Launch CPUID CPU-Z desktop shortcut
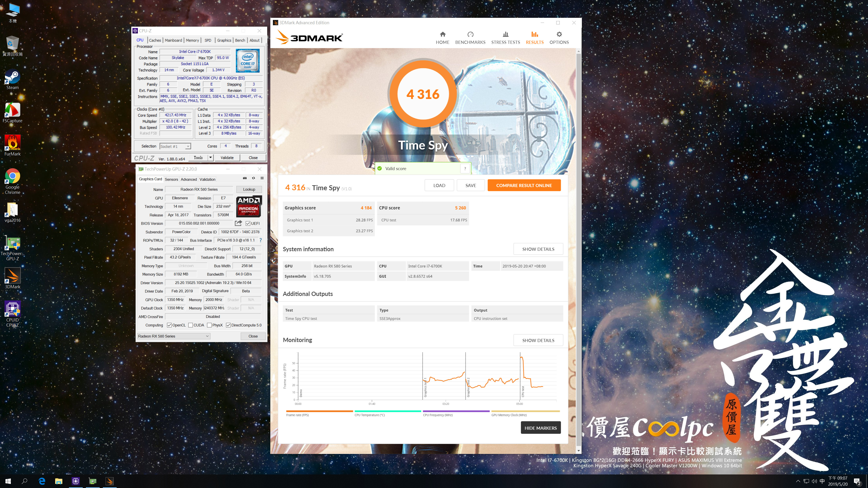Image resolution: width=868 pixels, height=488 pixels. (12, 314)
